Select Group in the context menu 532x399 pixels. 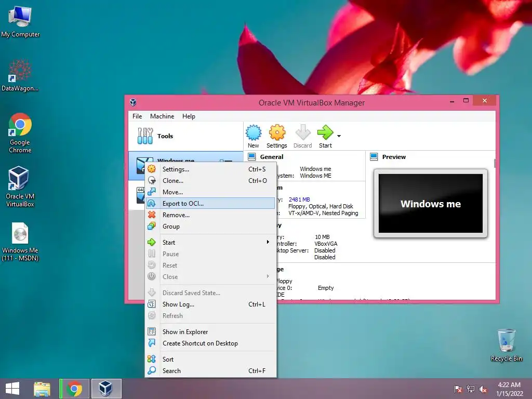click(210, 227)
